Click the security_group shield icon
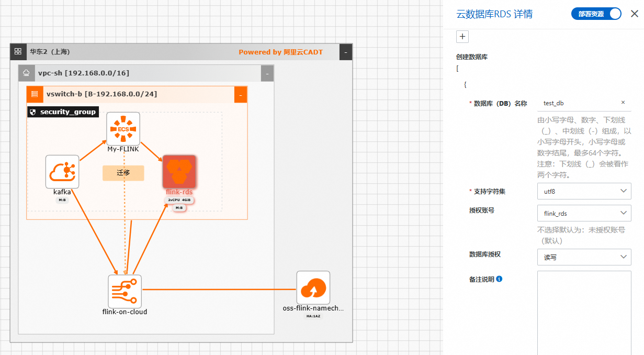Viewport: 644px width, 355px height. [x=32, y=112]
